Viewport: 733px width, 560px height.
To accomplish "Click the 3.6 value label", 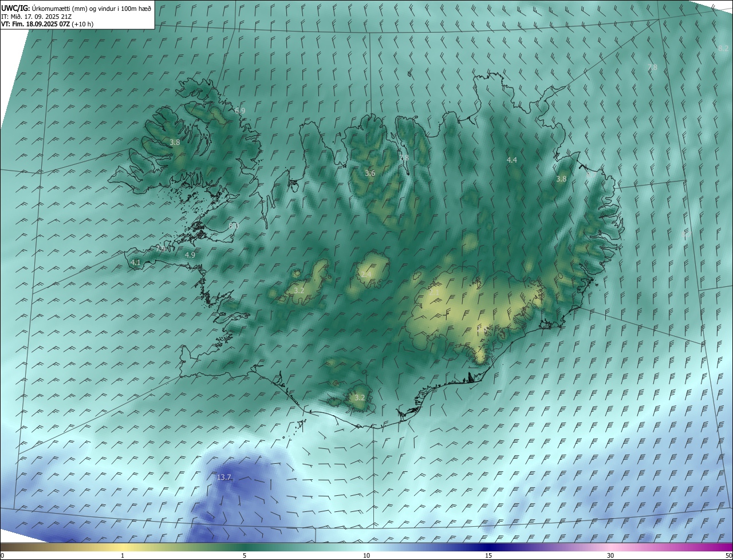I will 370,173.
